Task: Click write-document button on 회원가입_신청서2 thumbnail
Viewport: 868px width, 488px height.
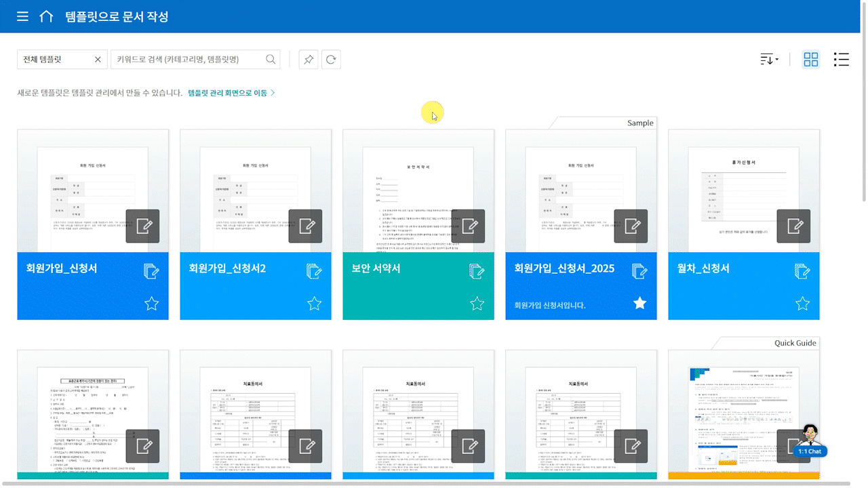Action: [x=305, y=226]
